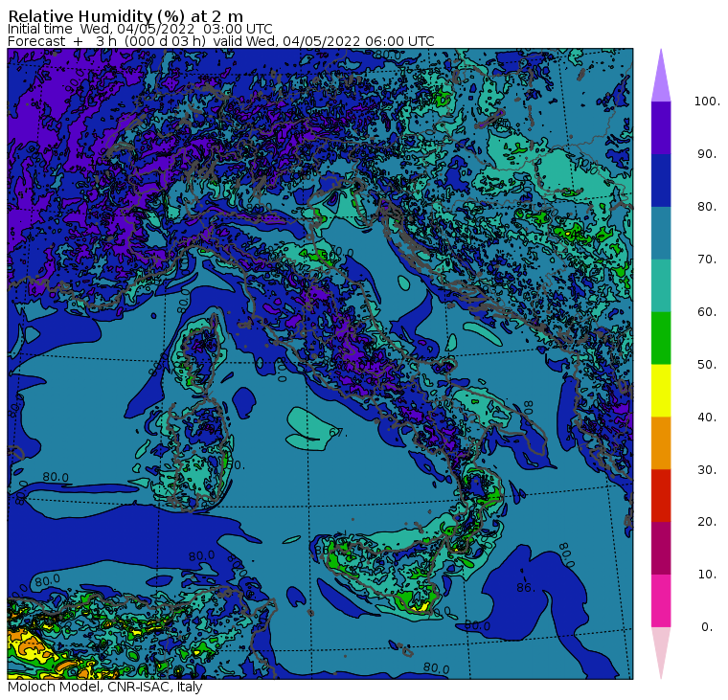Click the '80.' legend label
The image size is (728, 700).
(x=707, y=206)
